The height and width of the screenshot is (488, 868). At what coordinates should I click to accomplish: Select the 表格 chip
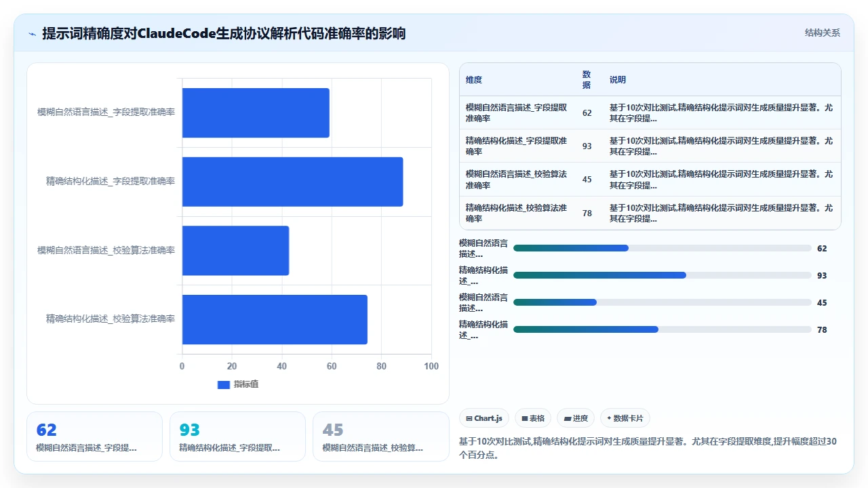(x=533, y=418)
